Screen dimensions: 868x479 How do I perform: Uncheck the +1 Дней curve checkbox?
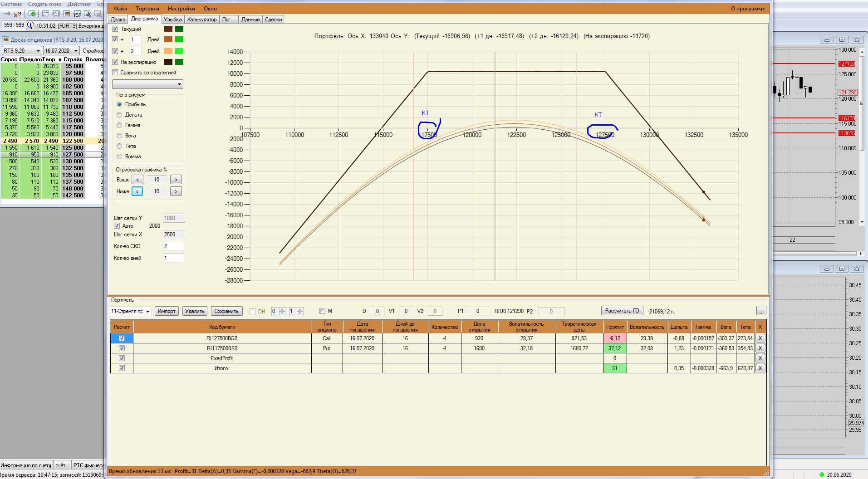click(x=115, y=39)
